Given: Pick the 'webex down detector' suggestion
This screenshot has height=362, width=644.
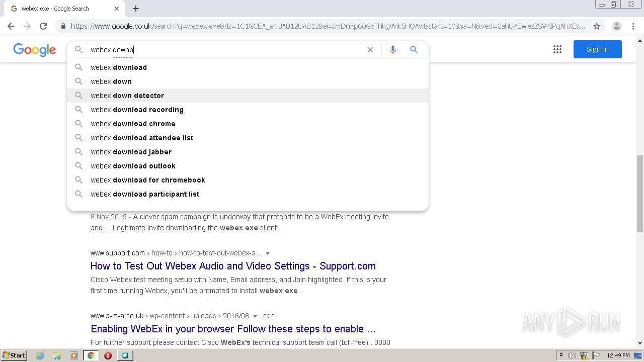Looking at the screenshot, I should (x=248, y=96).
